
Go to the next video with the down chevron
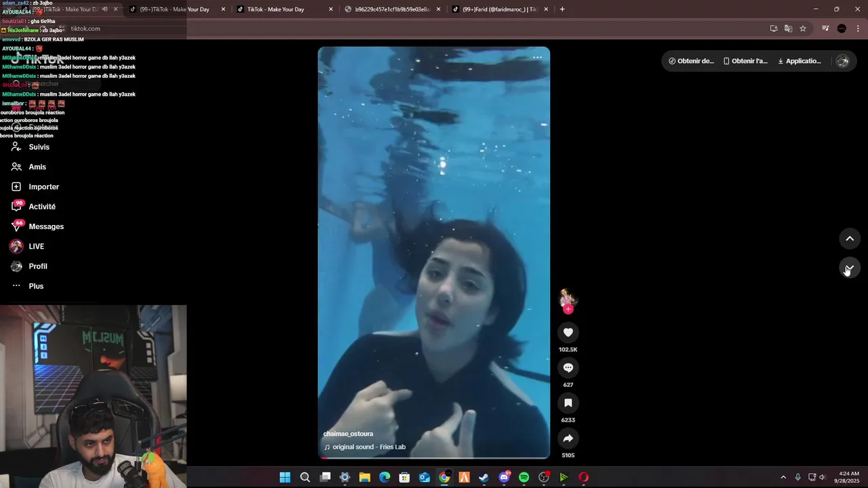850,267
